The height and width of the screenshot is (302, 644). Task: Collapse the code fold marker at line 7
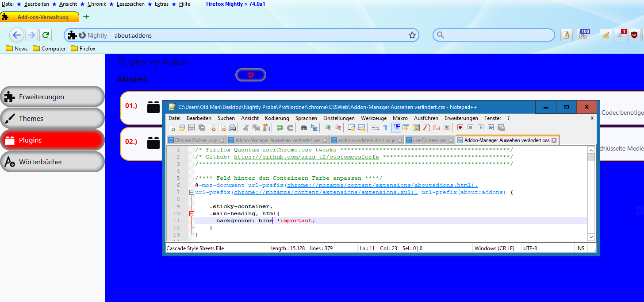[x=192, y=193]
